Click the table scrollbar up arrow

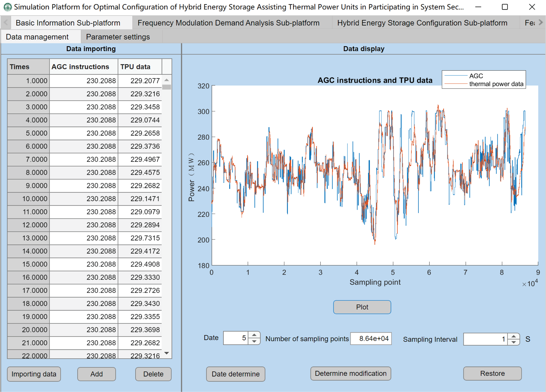166,80
